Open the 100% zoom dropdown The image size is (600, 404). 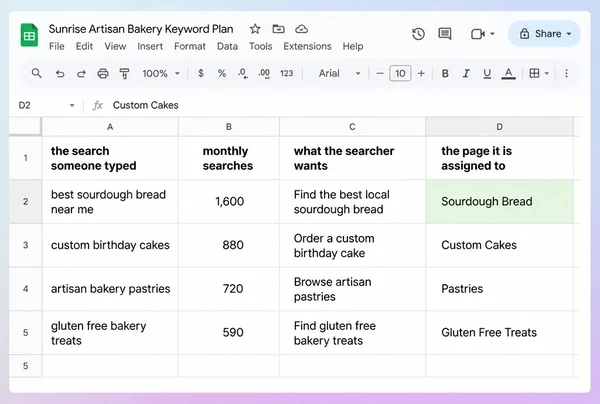(x=161, y=73)
